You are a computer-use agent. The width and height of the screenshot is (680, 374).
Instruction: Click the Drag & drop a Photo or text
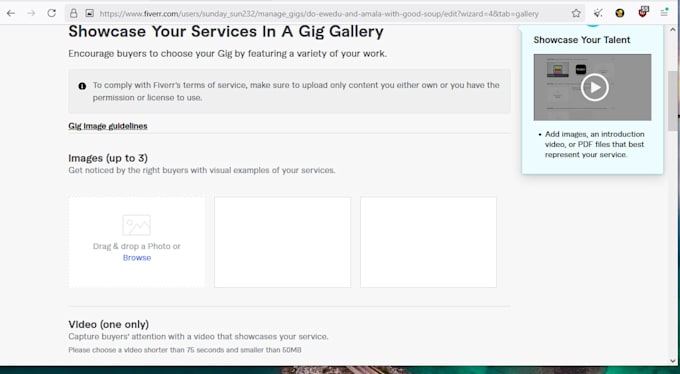click(137, 246)
